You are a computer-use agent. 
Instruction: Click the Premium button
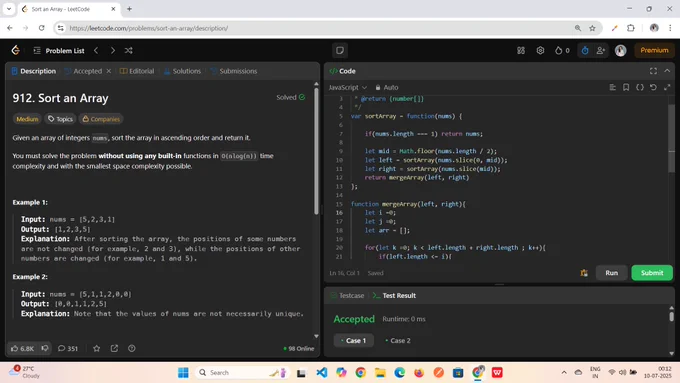pyautogui.click(x=654, y=50)
